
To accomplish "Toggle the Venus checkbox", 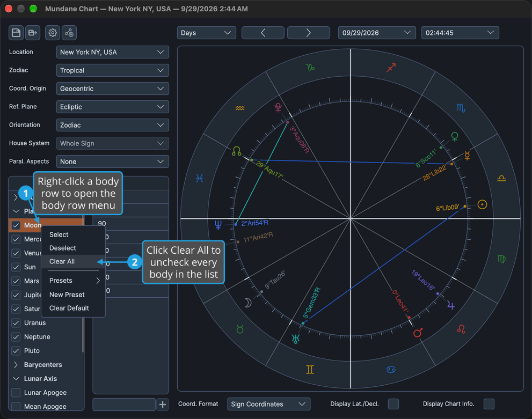I will [16, 253].
